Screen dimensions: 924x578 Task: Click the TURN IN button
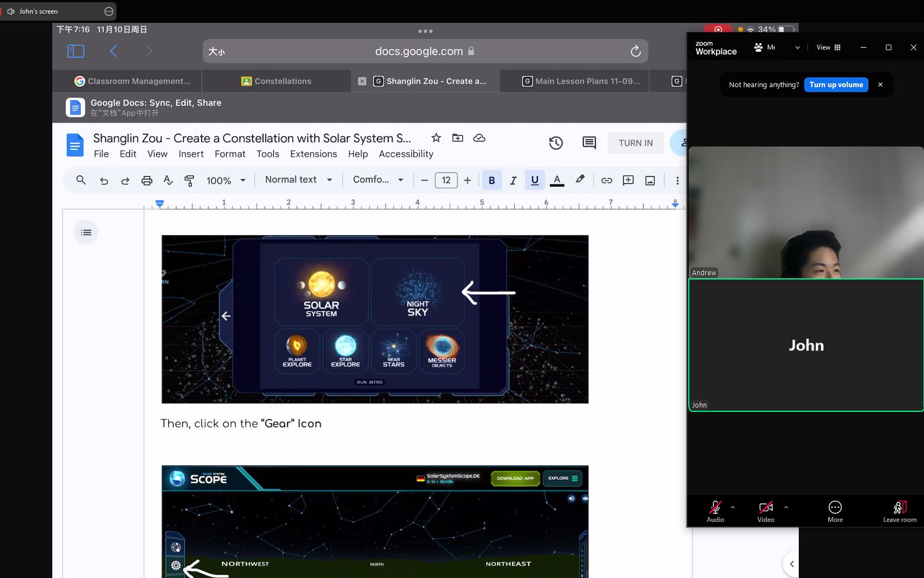636,143
